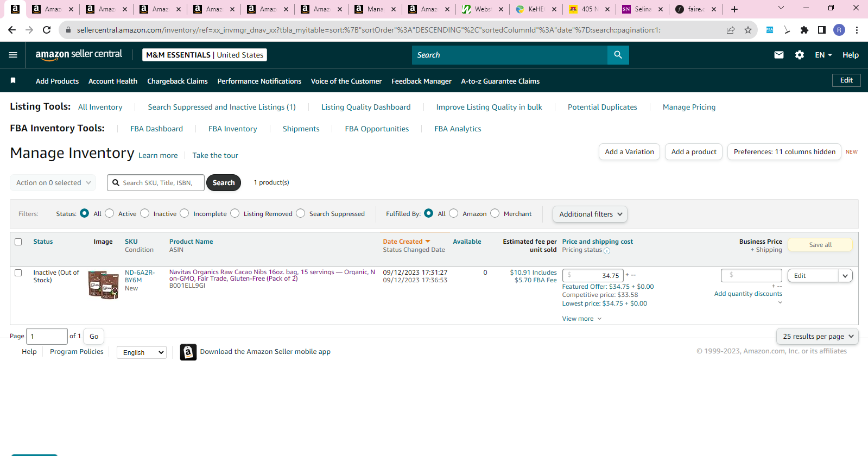The image size is (868, 456).
Task: Share this page from address bar
Action: (731, 30)
